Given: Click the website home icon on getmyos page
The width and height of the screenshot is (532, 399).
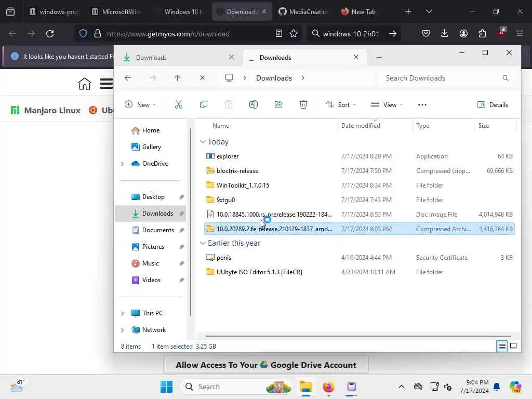Looking at the screenshot, I should (85, 84).
